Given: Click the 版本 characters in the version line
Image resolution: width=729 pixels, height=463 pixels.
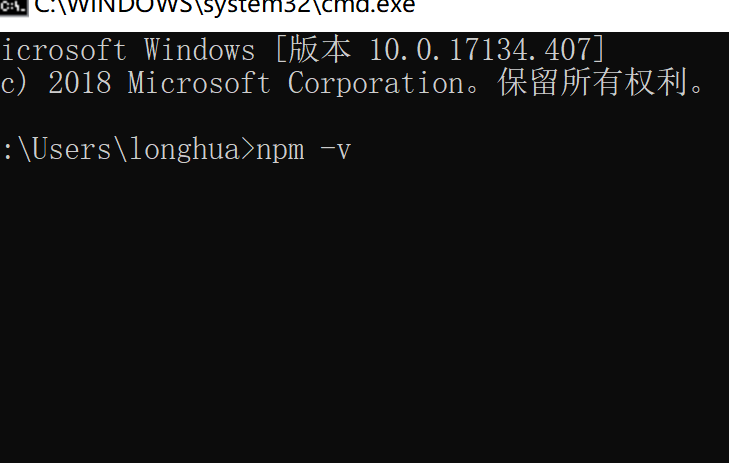Looking at the screenshot, I should [319, 50].
